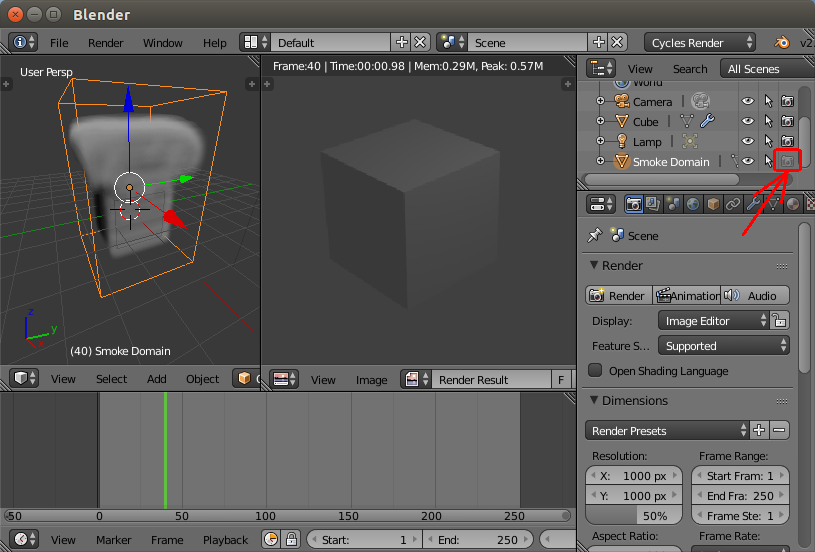
Task: Expand the Cube row in outliner
Action: pos(600,121)
